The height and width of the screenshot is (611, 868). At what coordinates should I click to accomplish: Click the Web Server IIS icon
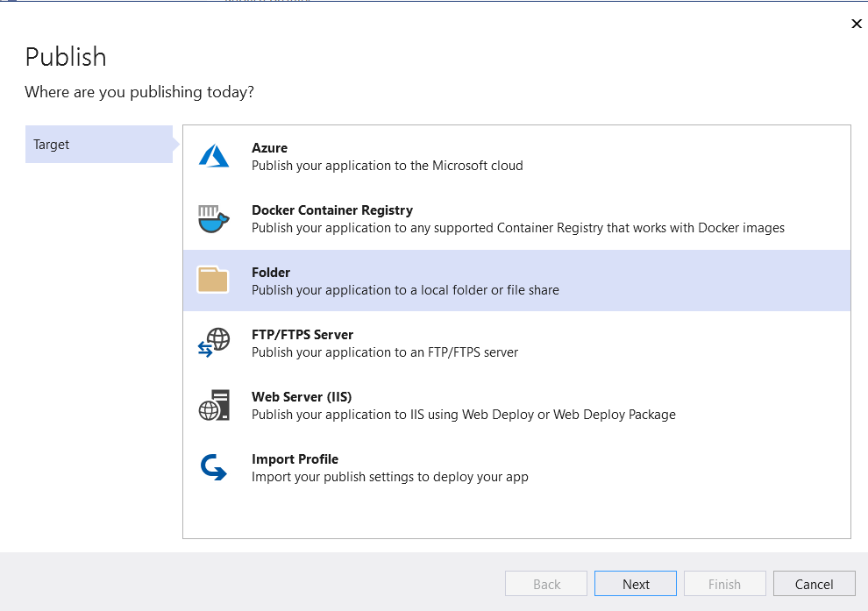214,405
